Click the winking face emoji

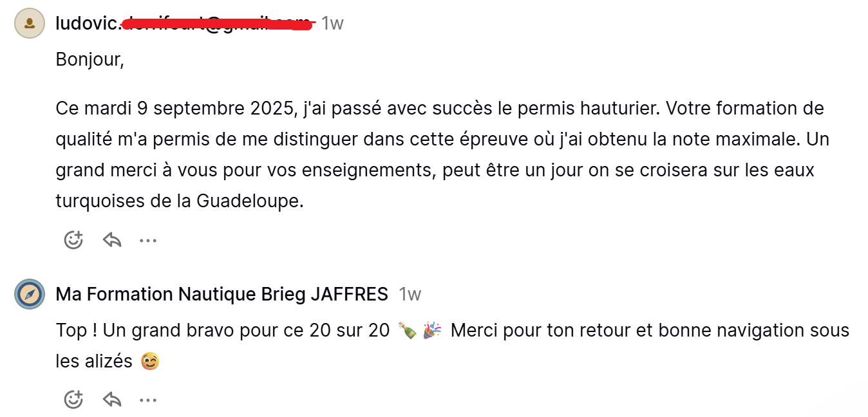(x=149, y=362)
